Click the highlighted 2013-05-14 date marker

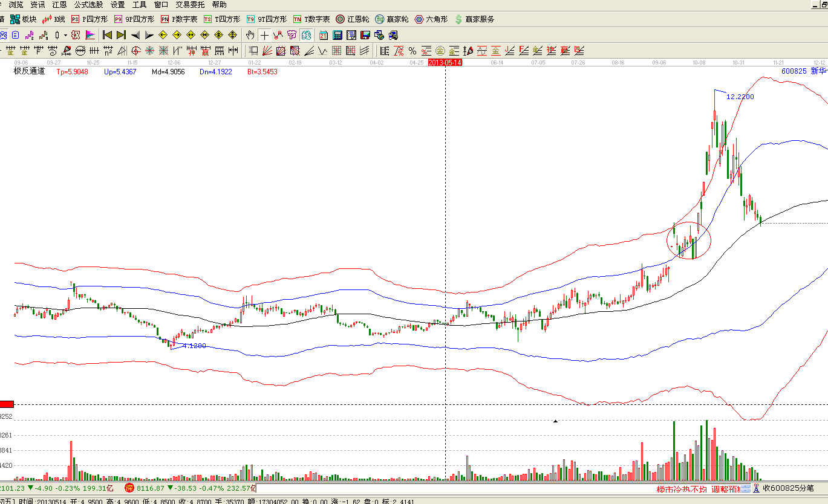click(x=445, y=62)
